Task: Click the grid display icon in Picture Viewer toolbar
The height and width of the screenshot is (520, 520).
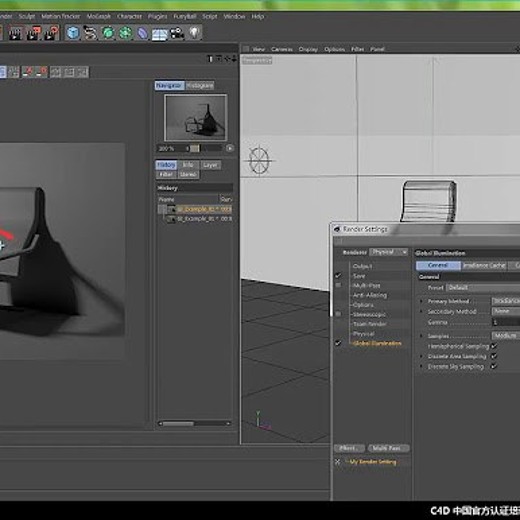Action: (x=14, y=72)
